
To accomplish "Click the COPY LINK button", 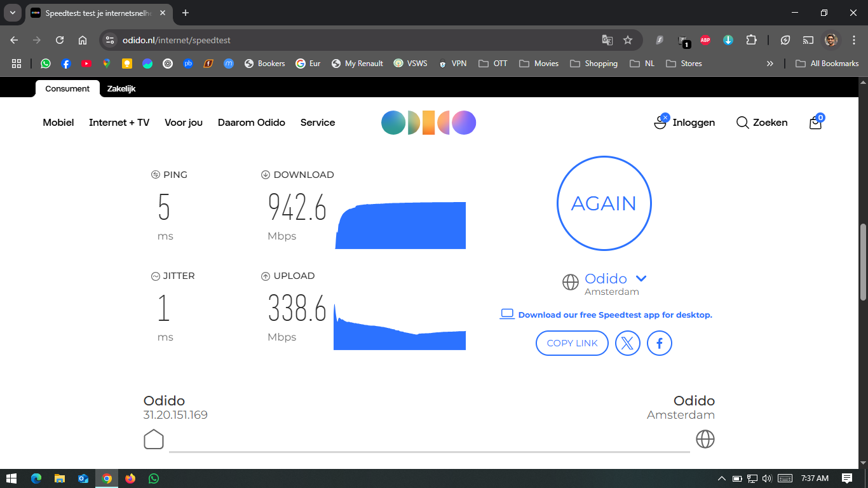I will point(572,343).
